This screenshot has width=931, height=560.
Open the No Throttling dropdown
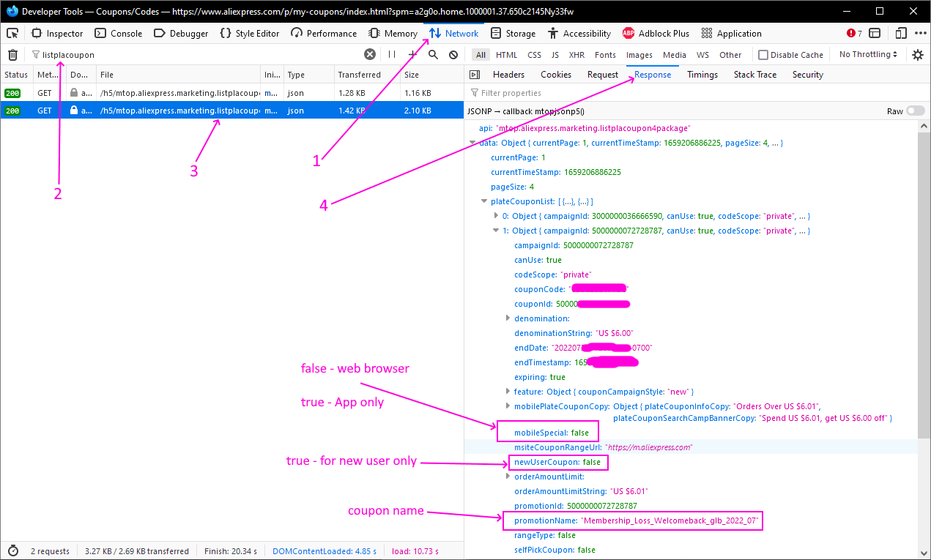coord(868,54)
